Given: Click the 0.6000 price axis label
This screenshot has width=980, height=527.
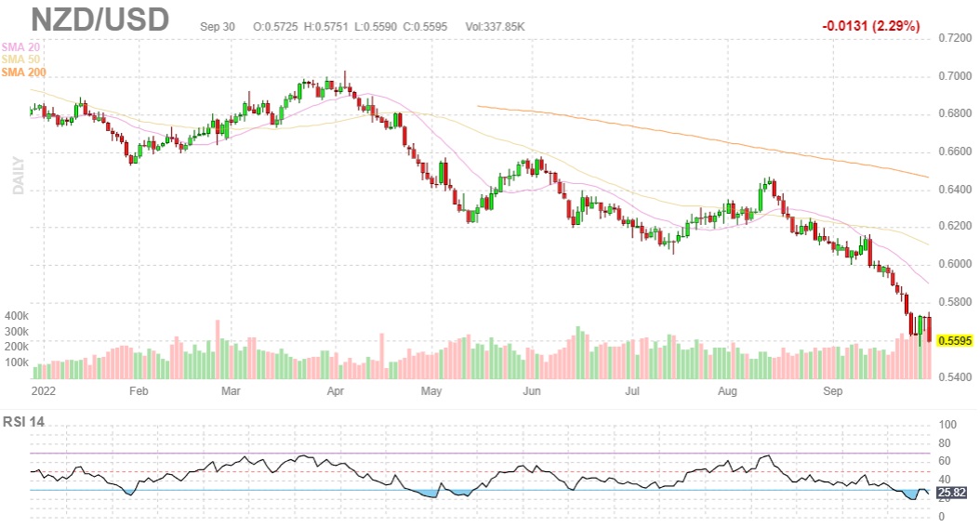Looking at the screenshot, I should (x=955, y=264).
